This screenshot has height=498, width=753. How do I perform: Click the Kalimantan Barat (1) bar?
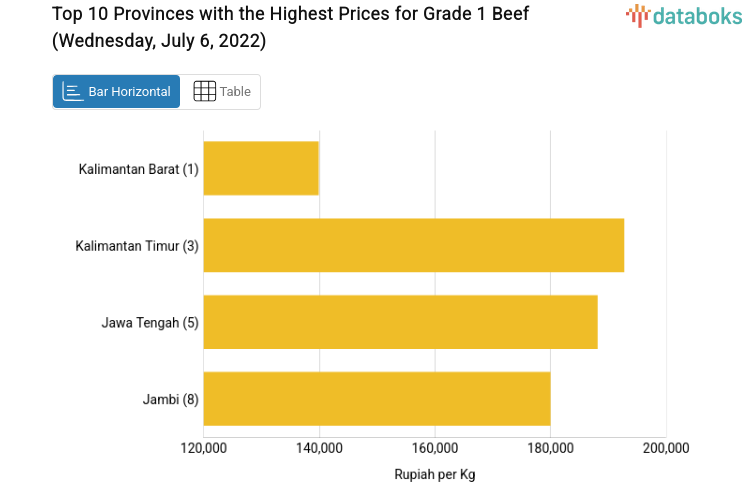261,168
